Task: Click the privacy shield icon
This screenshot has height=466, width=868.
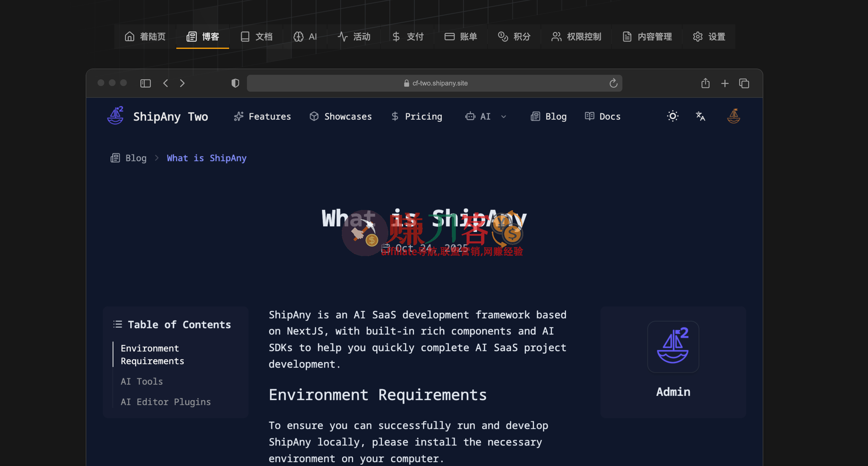Action: [x=235, y=83]
